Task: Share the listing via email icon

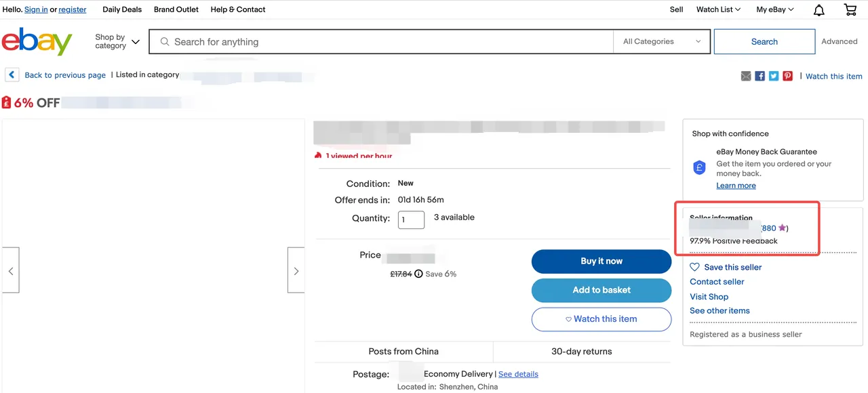Action: click(746, 76)
